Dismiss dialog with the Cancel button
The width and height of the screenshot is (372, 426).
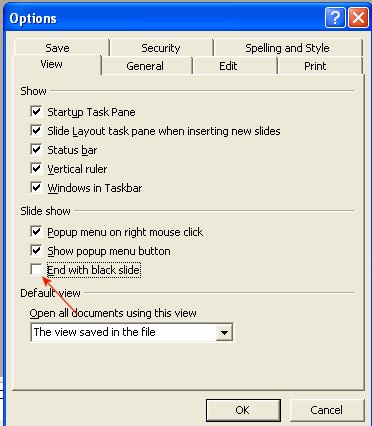click(326, 410)
